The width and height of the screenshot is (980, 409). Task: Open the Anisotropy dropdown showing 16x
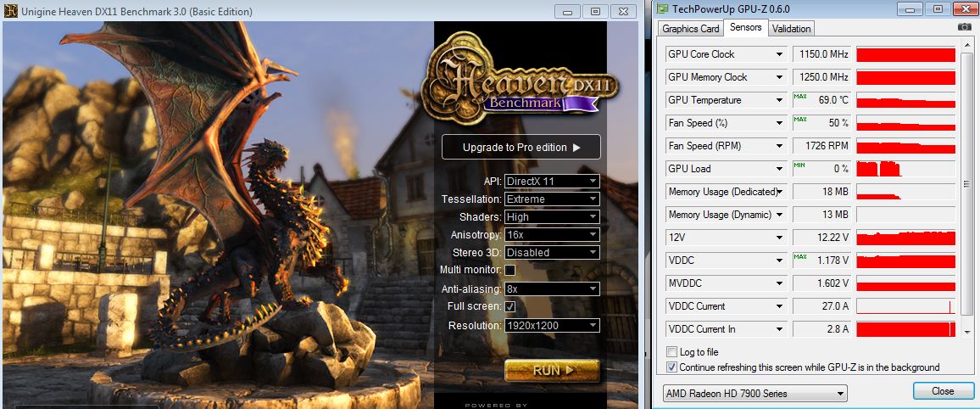pyautogui.click(x=552, y=234)
